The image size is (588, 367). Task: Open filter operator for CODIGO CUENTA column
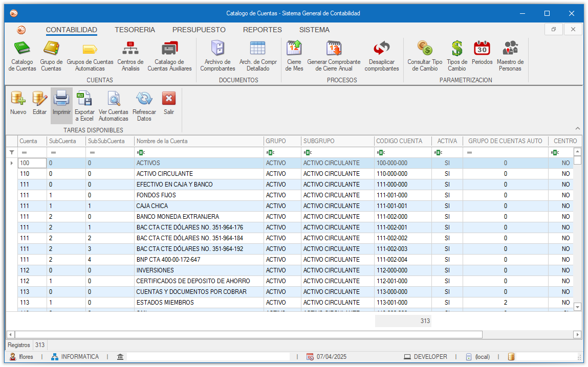point(381,152)
